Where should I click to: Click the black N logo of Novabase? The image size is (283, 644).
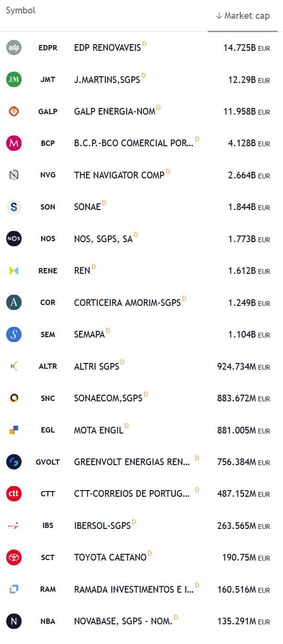tap(13, 621)
